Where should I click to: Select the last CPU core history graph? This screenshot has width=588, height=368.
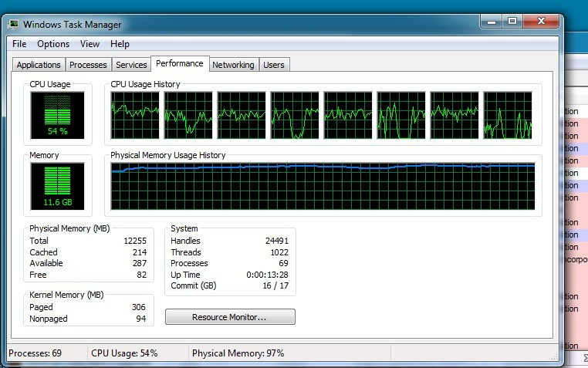tap(508, 115)
